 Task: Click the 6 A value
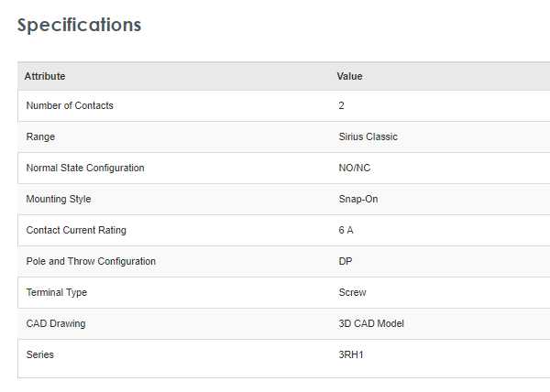pyautogui.click(x=346, y=230)
